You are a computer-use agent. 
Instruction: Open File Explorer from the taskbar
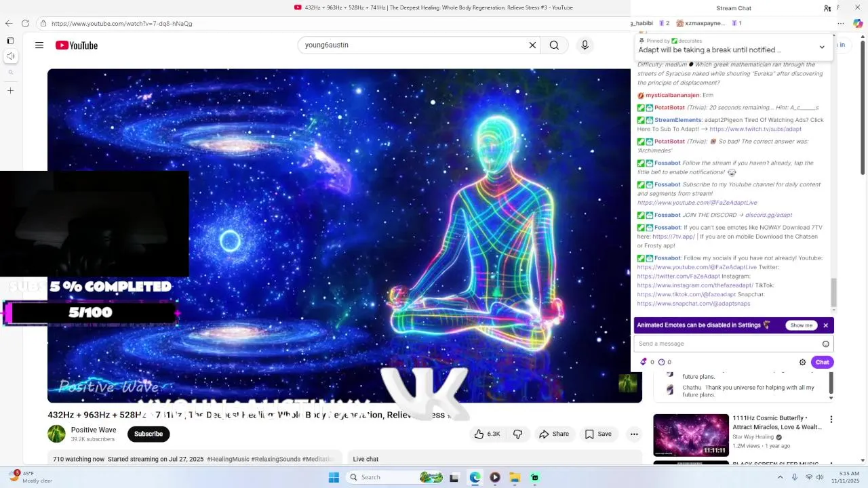[515, 477]
